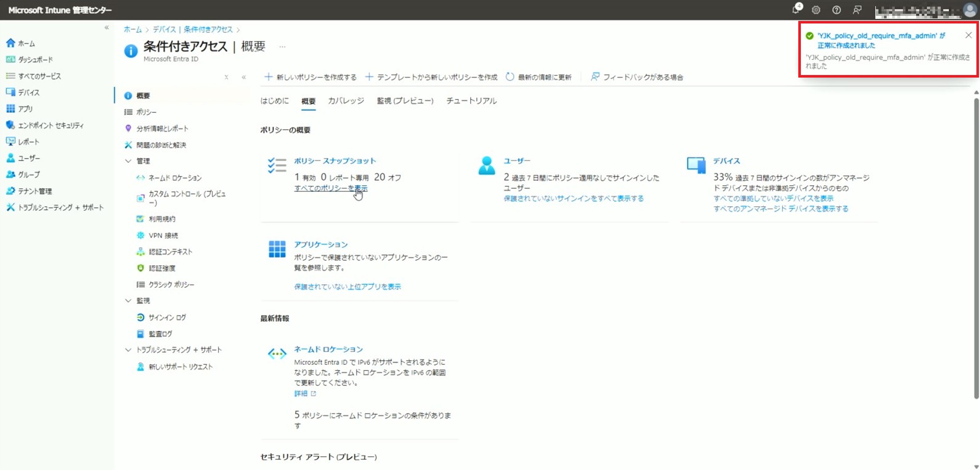Go to ホーム in the sidebar
Viewport: 980px width, 470px height.
[x=27, y=43]
